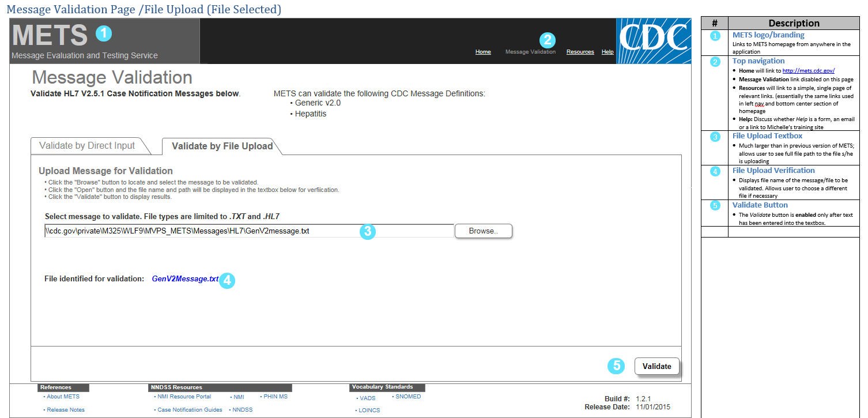Open the VADS vocabulary link
Image resolution: width=868 pixels, height=418 pixels.
(x=367, y=398)
